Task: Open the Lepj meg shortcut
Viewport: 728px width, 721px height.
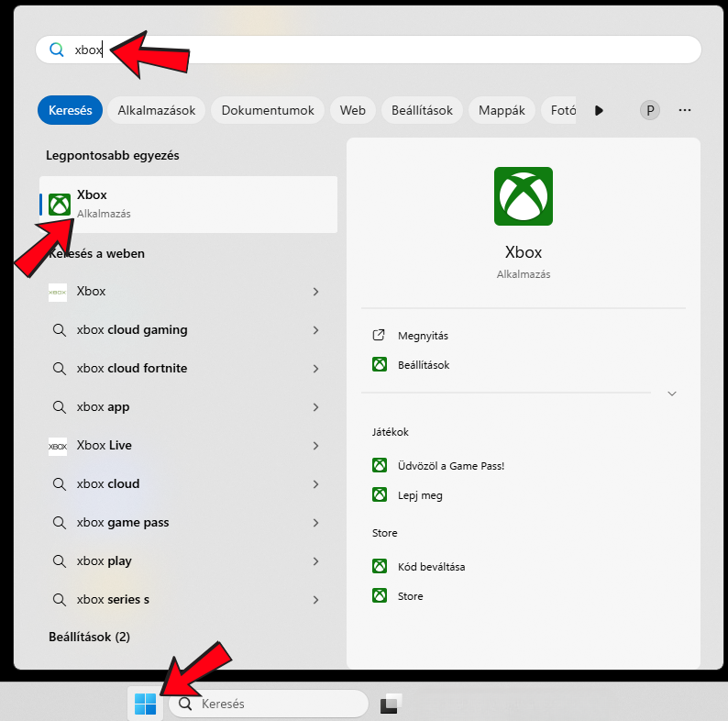Action: [420, 495]
